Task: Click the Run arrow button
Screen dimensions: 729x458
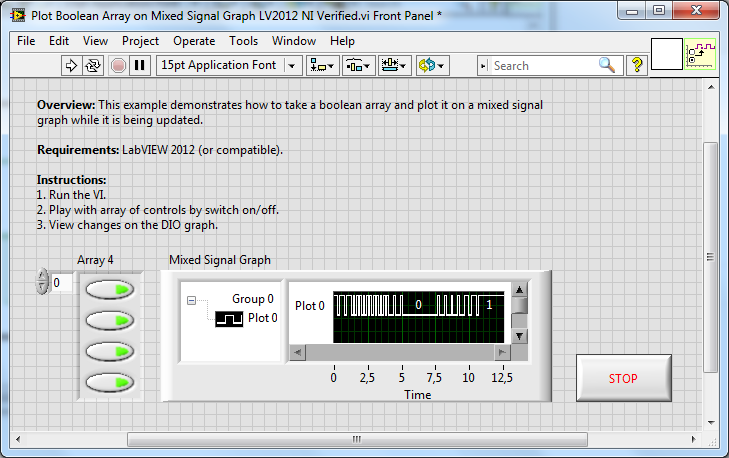Action: [71, 65]
